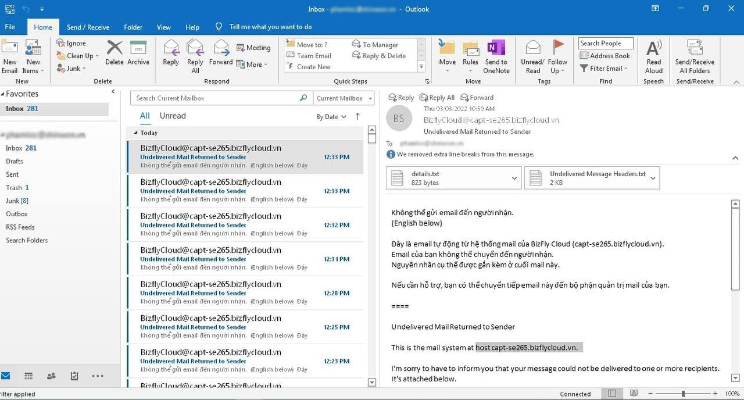Reply with a Meeting
The width and height of the screenshot is (744, 400).
point(253,47)
